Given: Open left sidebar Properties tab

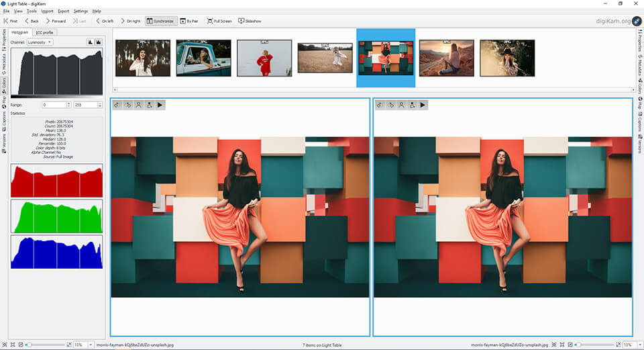Looking at the screenshot, I should pyautogui.click(x=4, y=40).
